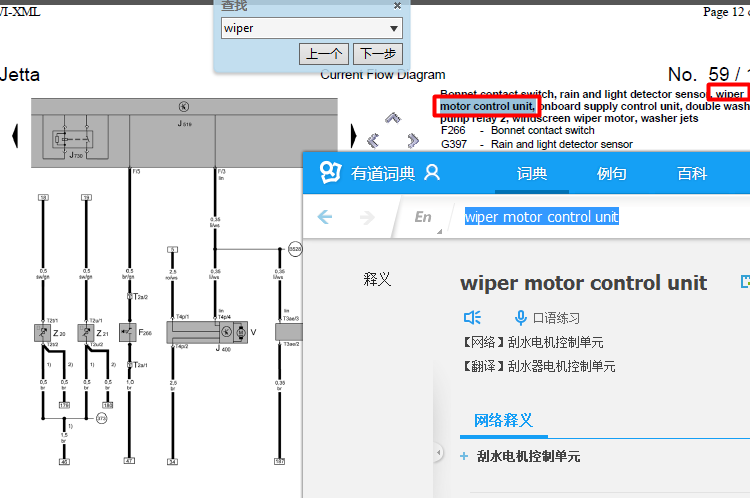Switch to the 百科 tab
750x498 pixels.
click(x=692, y=174)
